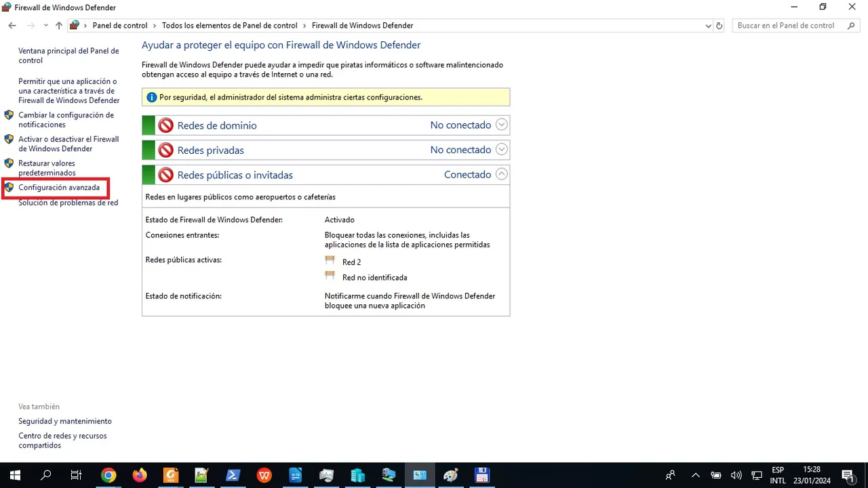The image size is (868, 488).
Task: Click the forward navigation arrow
Action: 31,26
